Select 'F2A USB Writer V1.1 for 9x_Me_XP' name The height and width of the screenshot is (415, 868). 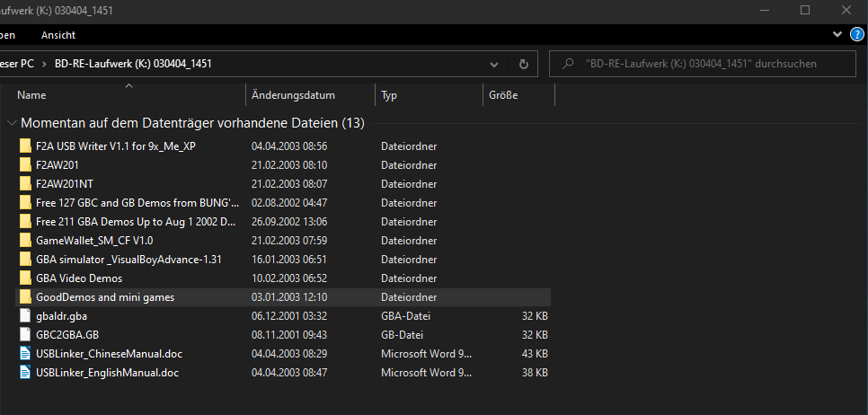[x=116, y=146]
